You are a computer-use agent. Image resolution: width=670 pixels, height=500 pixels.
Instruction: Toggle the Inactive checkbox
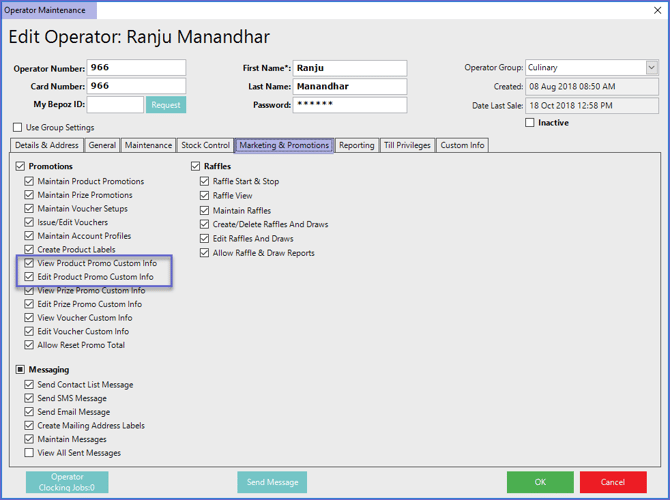click(x=530, y=123)
